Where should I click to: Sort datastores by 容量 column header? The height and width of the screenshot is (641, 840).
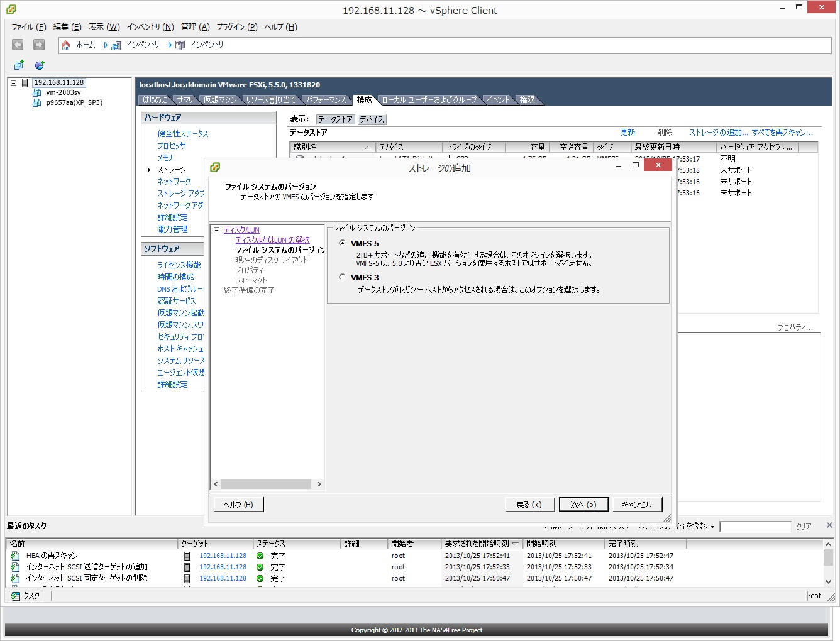pos(527,147)
